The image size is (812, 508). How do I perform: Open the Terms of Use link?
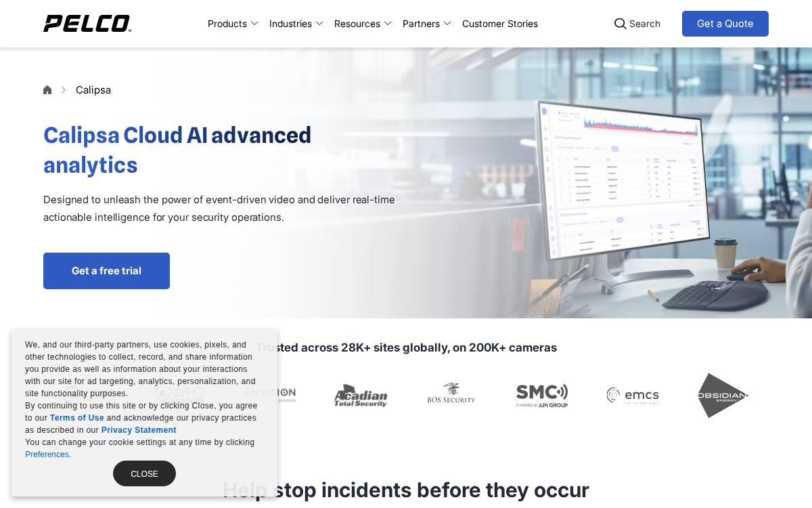tap(77, 418)
